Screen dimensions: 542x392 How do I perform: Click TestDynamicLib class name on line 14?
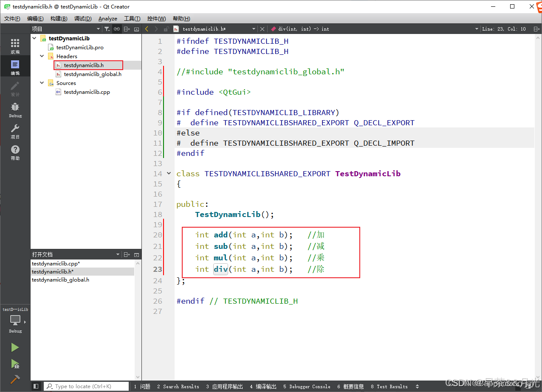coord(367,174)
